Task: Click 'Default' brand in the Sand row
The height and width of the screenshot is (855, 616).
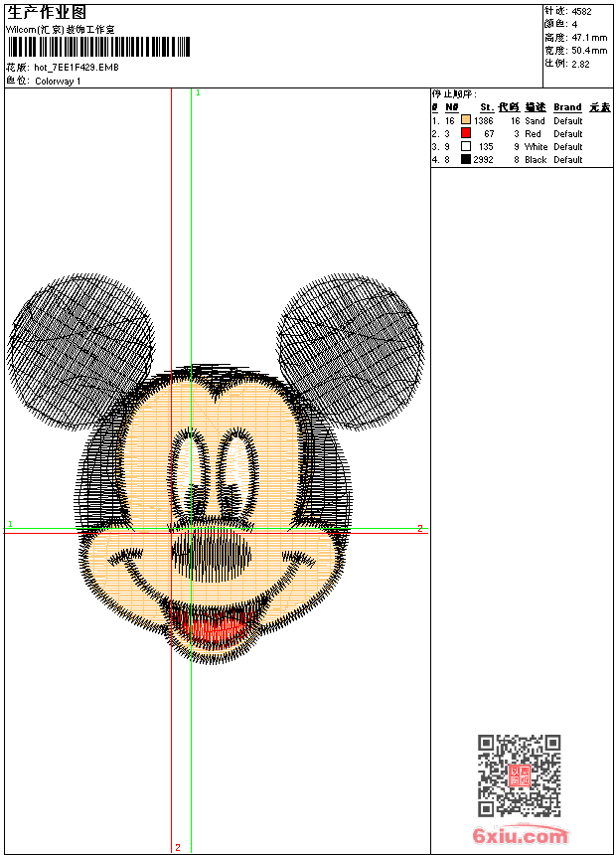Action: click(x=568, y=120)
